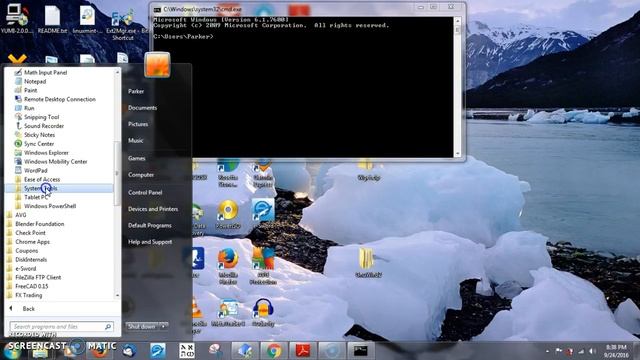Click the cmd window scrollbar down arrow
Screen dimensions: 640x360
(458, 154)
